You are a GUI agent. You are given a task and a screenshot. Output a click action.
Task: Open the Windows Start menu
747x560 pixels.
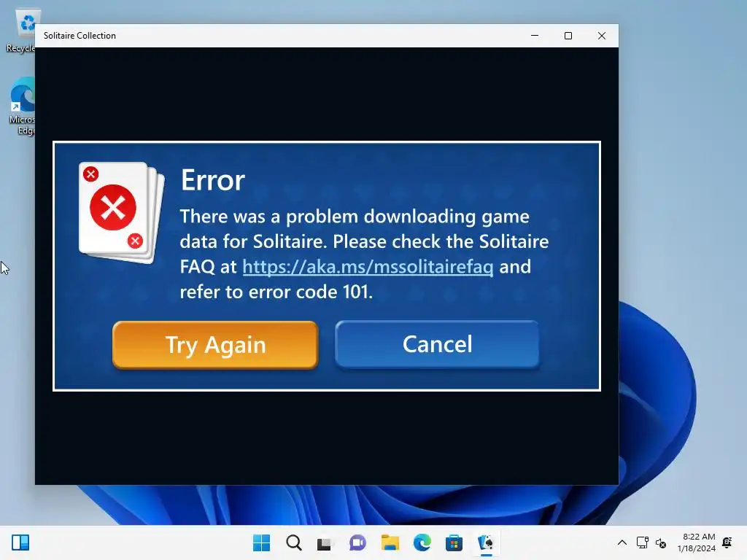261,542
